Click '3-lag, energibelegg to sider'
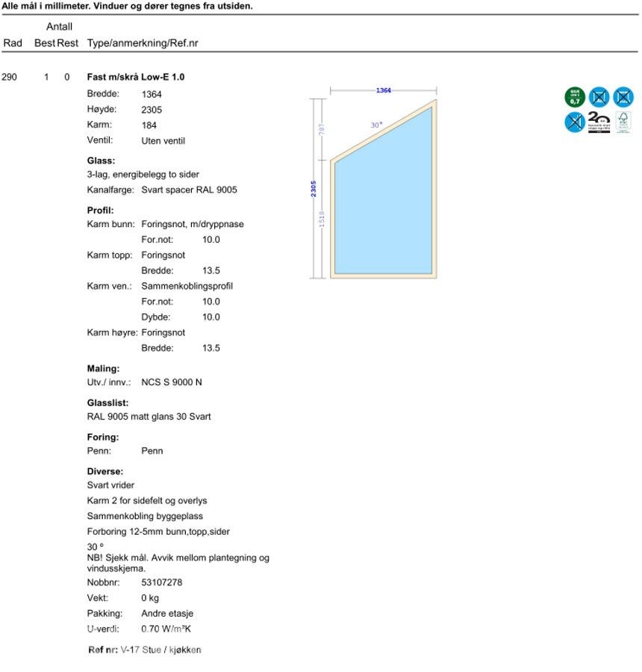The height and width of the screenshot is (672, 642). coord(143,175)
